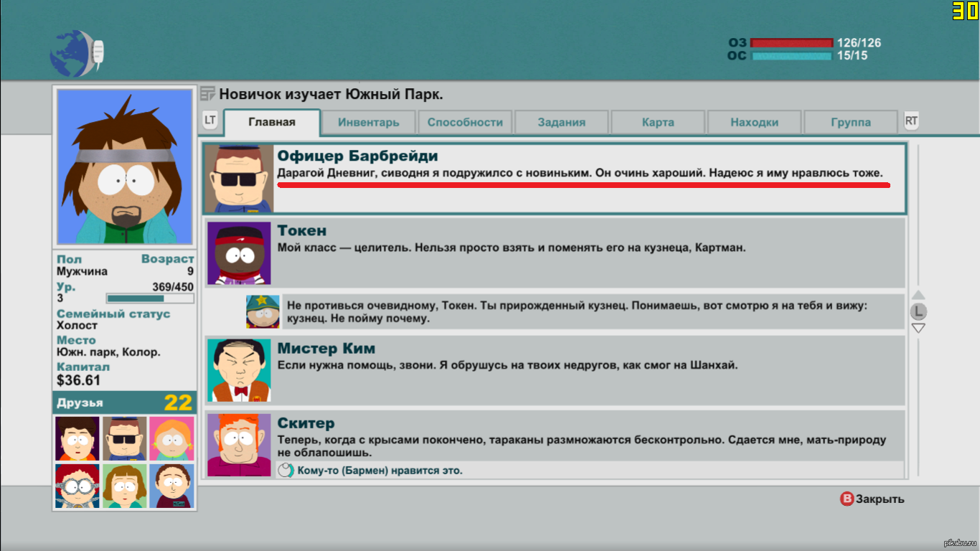Screen dimensions: 980x551
Task: Select Офицер Барбрейди's avatar in feed
Action: point(240,179)
